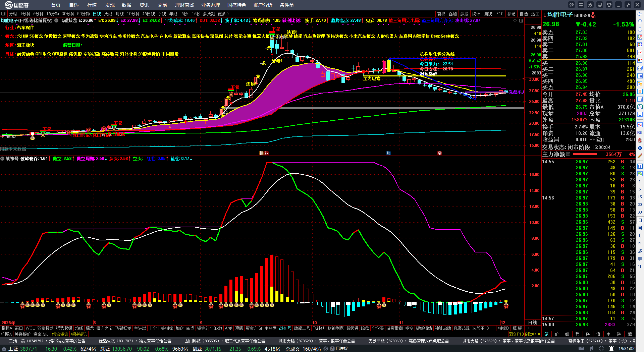Image resolution: width=644 pixels, height=352 pixels.
Task: Switch to candlestick chart sidebar icon
Action: [x=640, y=60]
